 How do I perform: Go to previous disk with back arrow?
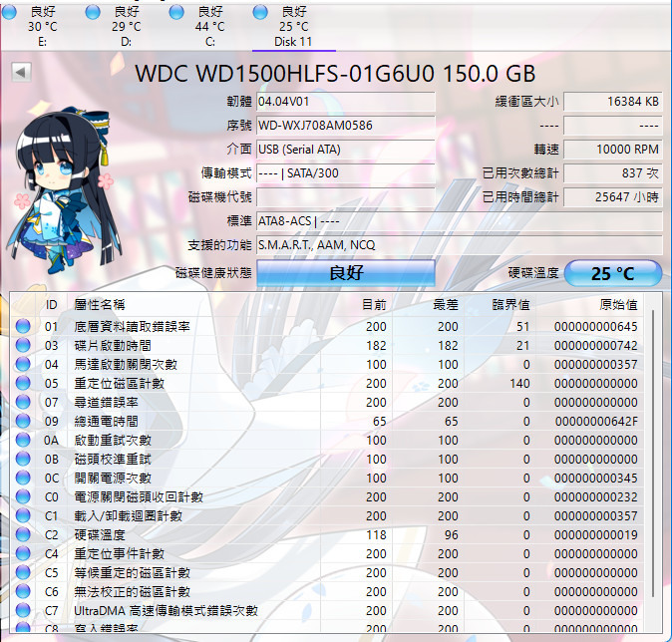21,72
